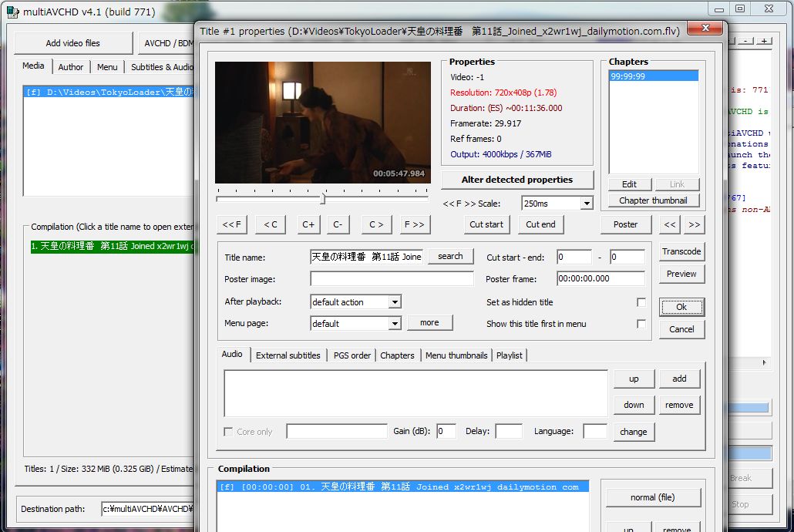The width and height of the screenshot is (794, 532).
Task: Click the audio remove button
Action: [680, 406]
